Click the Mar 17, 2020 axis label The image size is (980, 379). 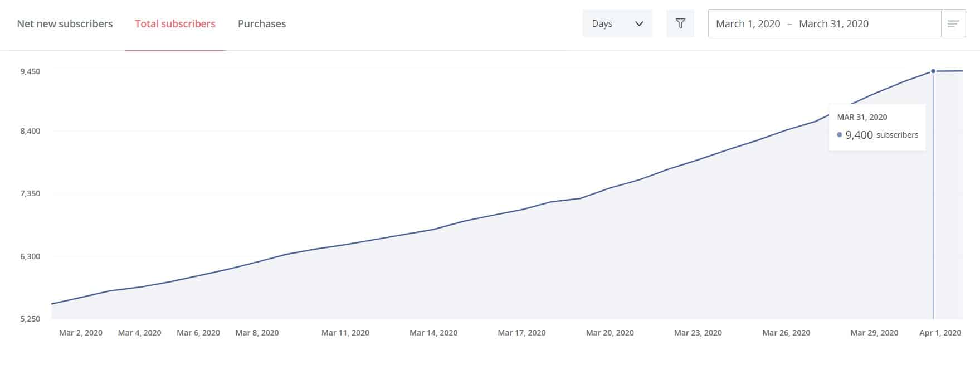coord(521,333)
